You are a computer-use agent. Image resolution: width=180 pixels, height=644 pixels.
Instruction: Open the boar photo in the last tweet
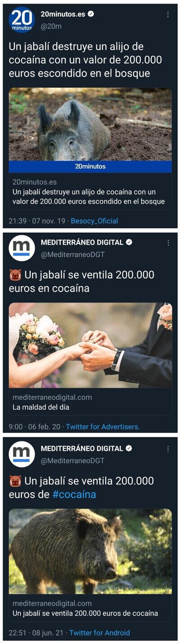(90, 551)
